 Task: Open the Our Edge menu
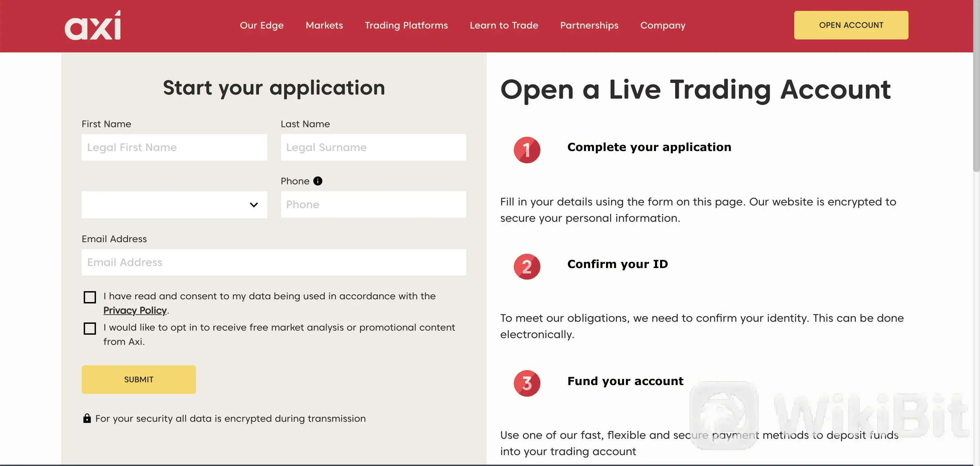262,26
